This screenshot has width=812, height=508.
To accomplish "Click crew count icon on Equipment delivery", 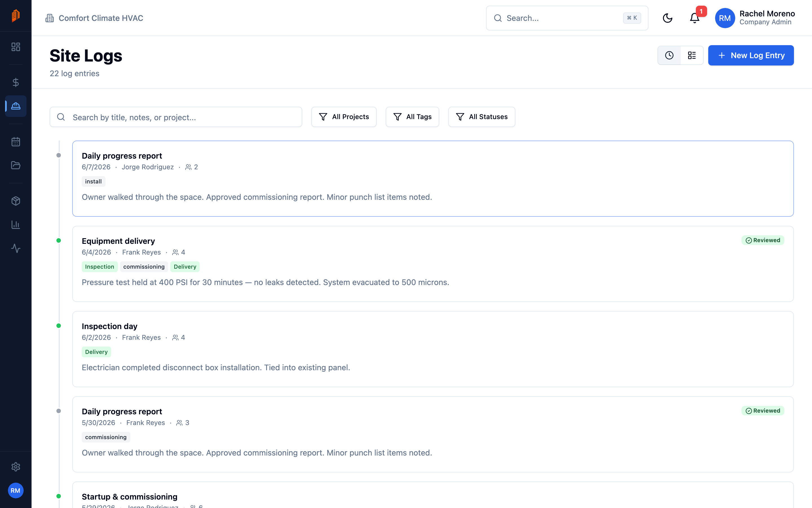I will pos(175,252).
